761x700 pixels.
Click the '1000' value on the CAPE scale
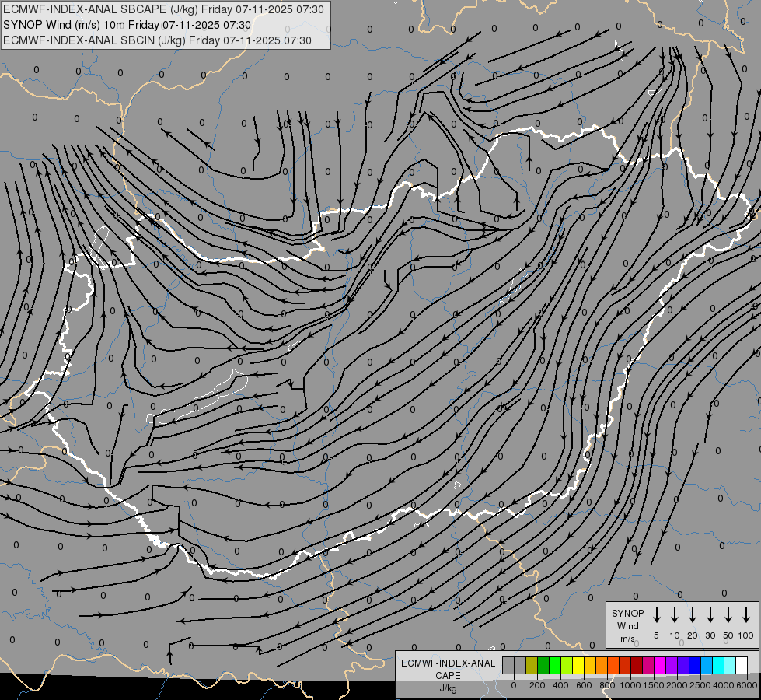click(630, 685)
